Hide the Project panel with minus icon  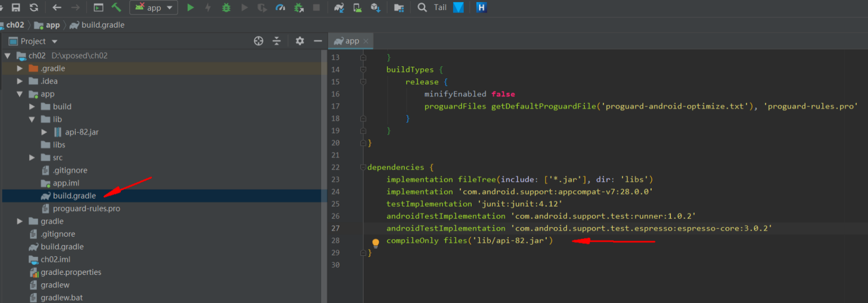[318, 41]
